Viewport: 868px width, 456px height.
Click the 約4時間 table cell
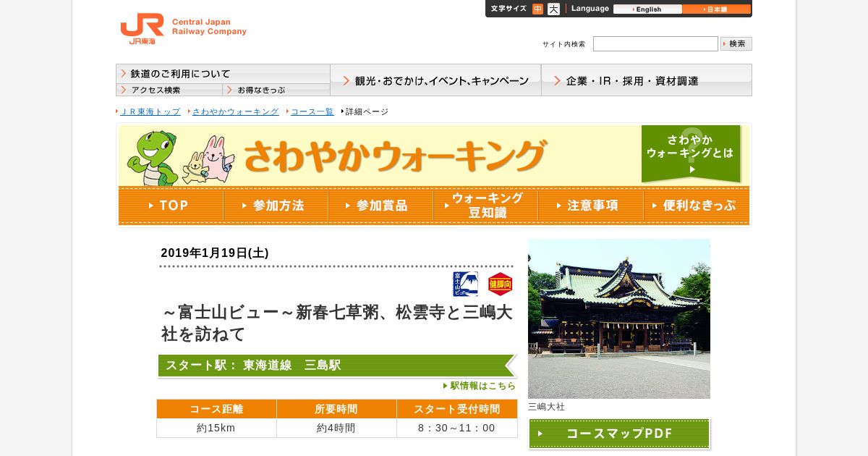pyautogui.click(x=336, y=428)
